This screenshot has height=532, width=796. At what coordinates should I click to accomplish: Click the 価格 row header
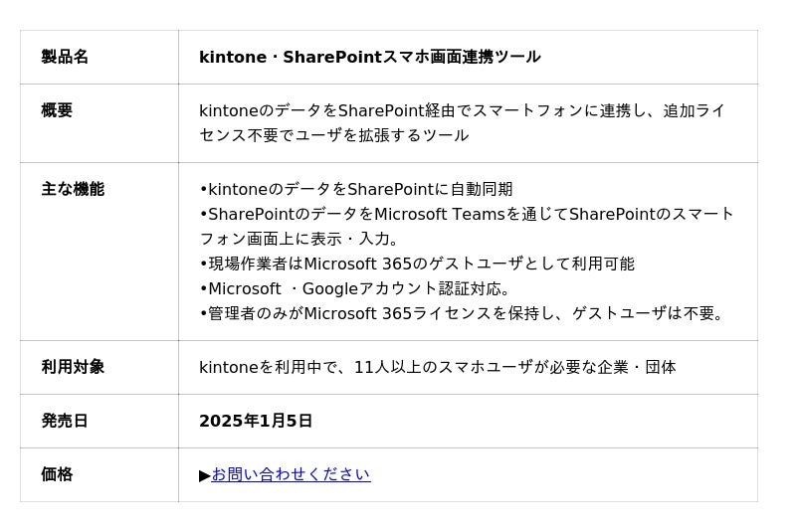57,475
